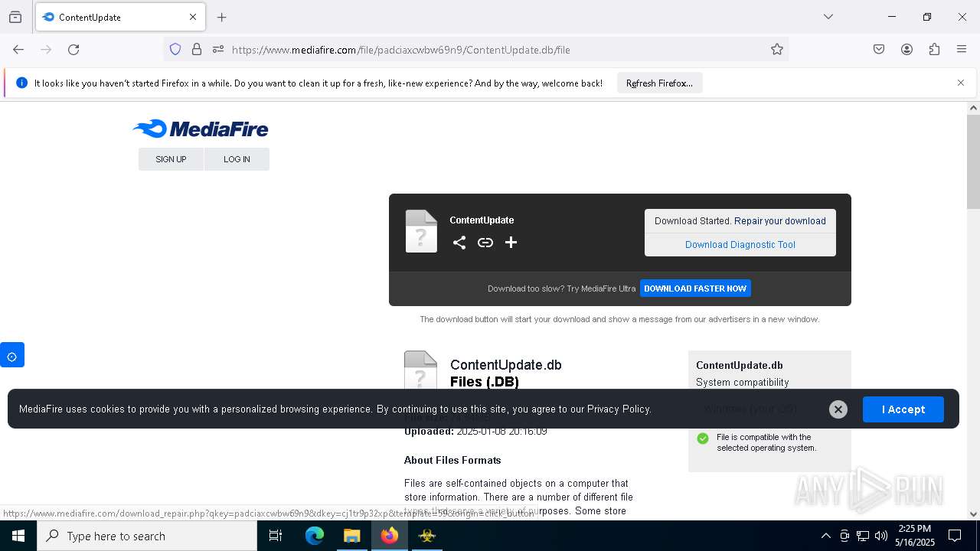The image size is (980, 551).
Task: Click the Privacy Policy link in cookie banner
Action: (x=619, y=409)
